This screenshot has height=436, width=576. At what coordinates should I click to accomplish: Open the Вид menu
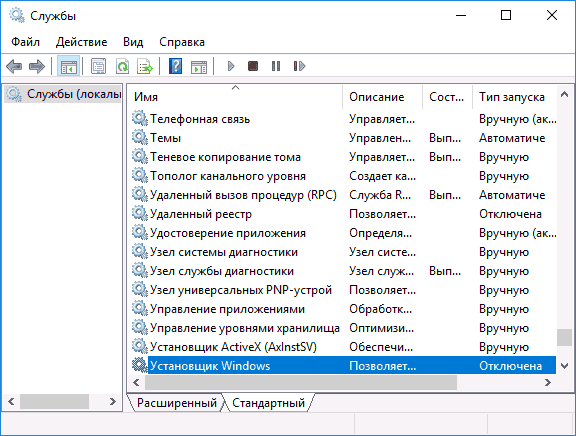click(x=133, y=42)
